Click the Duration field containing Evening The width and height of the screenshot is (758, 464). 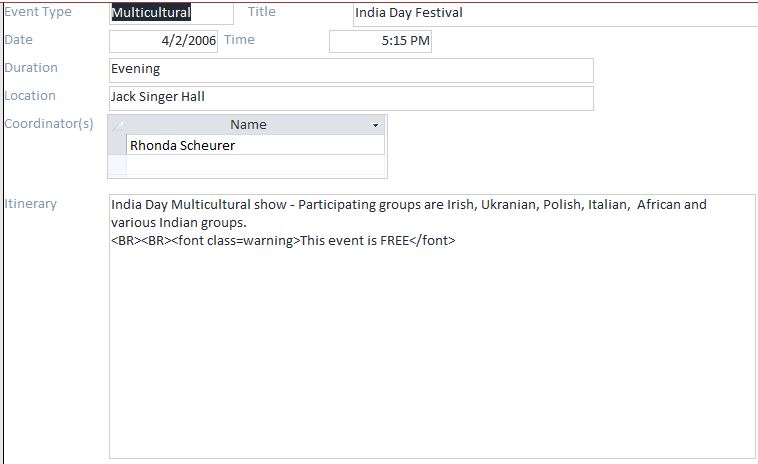tap(350, 70)
